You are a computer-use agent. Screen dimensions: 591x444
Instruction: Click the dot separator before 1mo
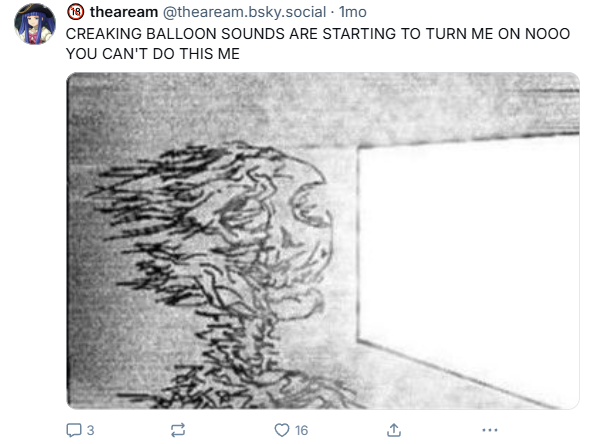332,12
